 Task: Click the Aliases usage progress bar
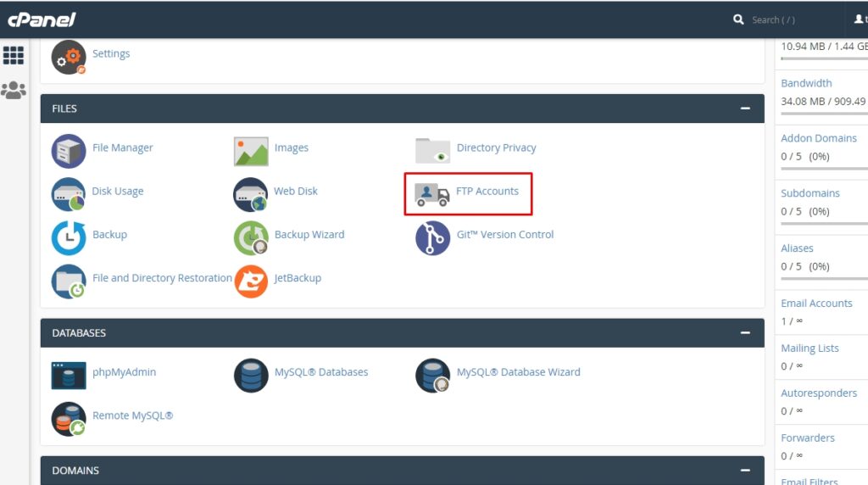(x=824, y=278)
